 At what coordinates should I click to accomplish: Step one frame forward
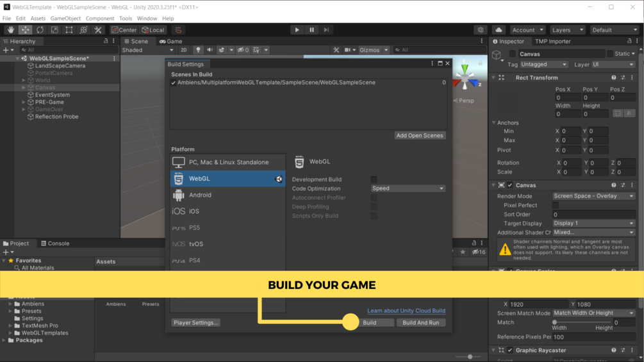pos(326,30)
